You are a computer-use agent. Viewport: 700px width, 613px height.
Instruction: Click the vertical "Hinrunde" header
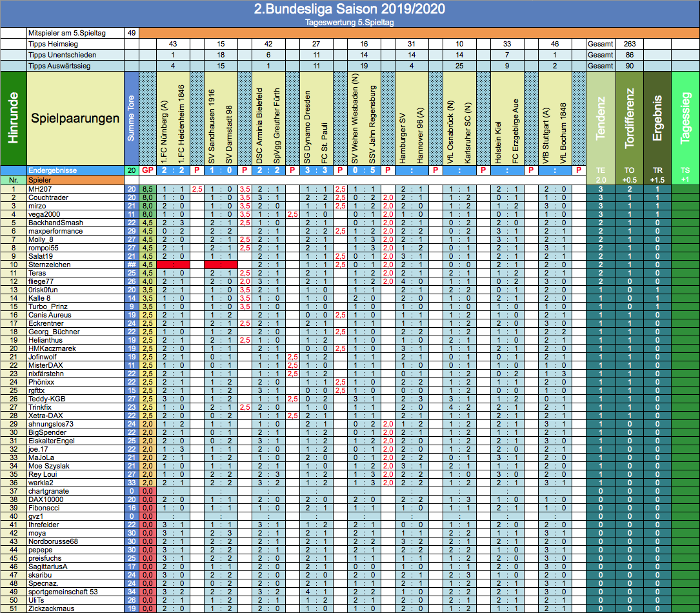[x=14, y=118]
